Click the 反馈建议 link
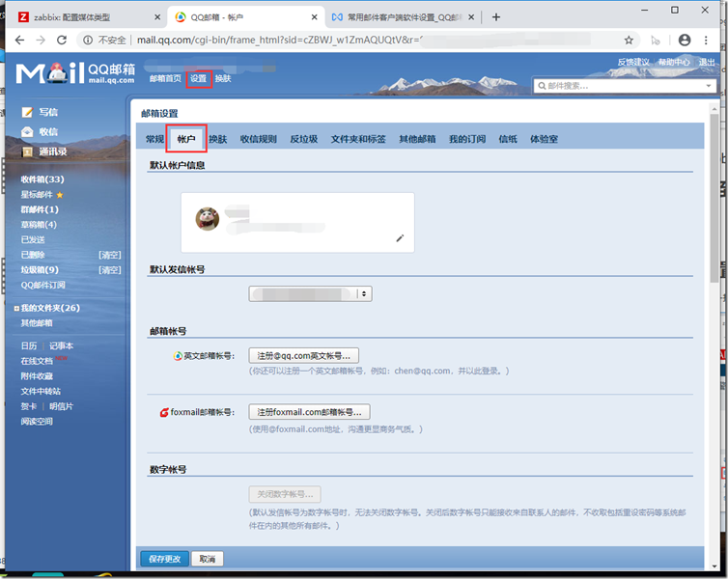This screenshot has width=728, height=579. pos(633,62)
